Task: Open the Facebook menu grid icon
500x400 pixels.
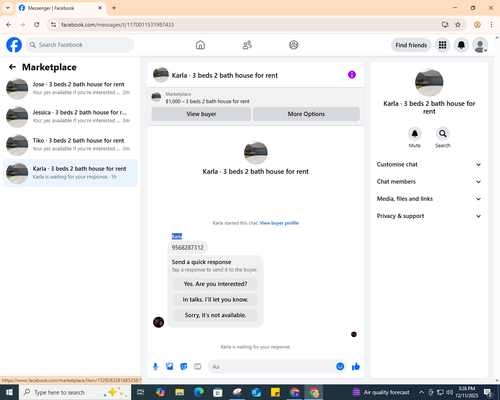Action: click(442, 45)
